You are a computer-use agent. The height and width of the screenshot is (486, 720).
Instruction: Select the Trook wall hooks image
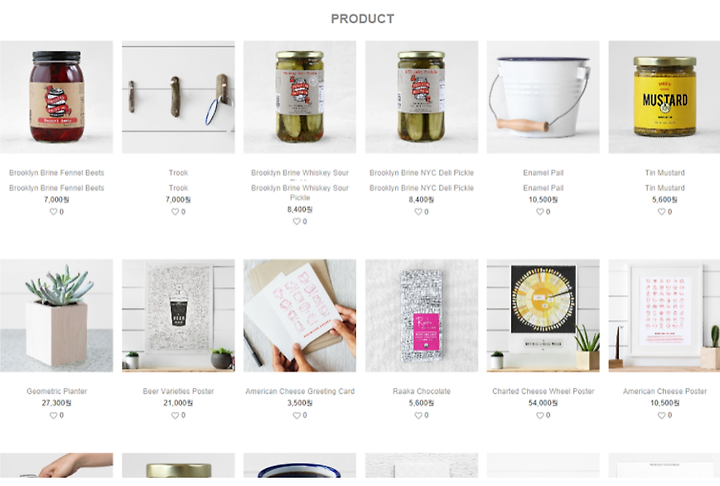pos(178,97)
